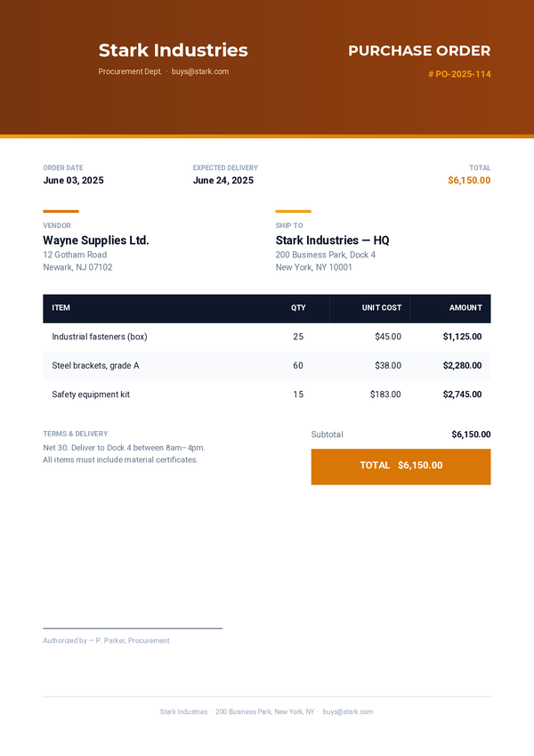Select the expected delivery June 24, 2025
This screenshot has height=756, width=534.
coord(223,181)
